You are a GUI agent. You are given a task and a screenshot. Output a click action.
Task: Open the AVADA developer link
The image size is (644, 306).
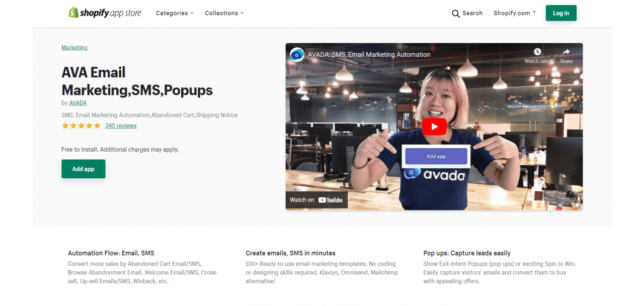(78, 103)
